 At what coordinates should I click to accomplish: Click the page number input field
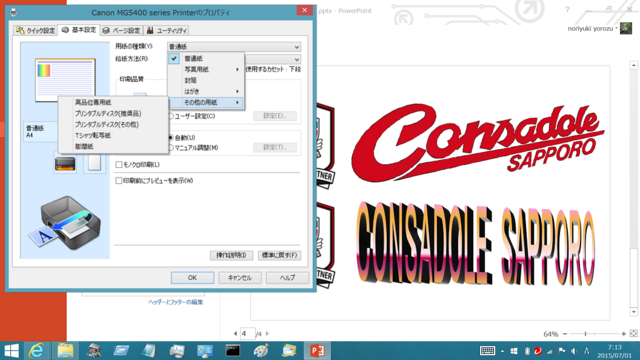(247, 333)
